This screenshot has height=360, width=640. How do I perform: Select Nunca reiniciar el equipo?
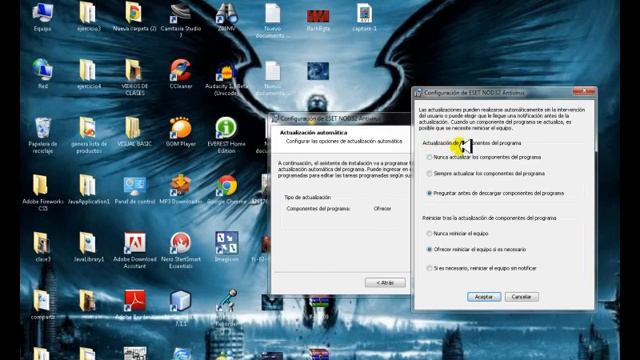click(x=429, y=233)
